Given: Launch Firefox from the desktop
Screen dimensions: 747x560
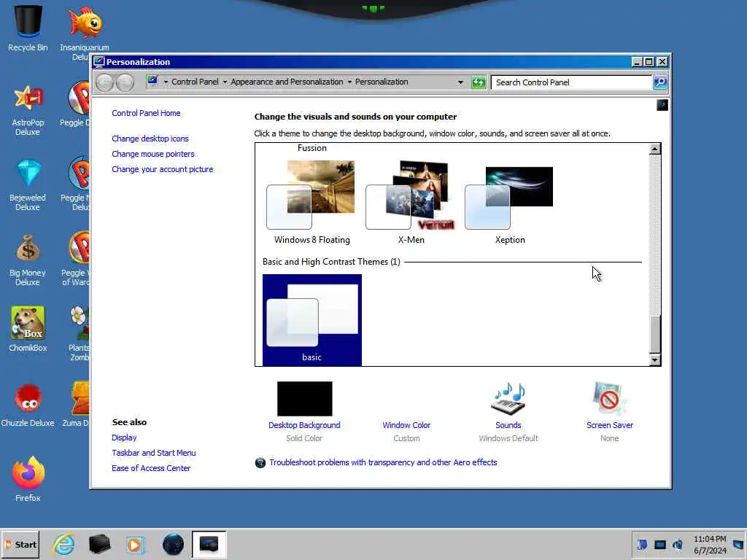Looking at the screenshot, I should tap(28, 479).
